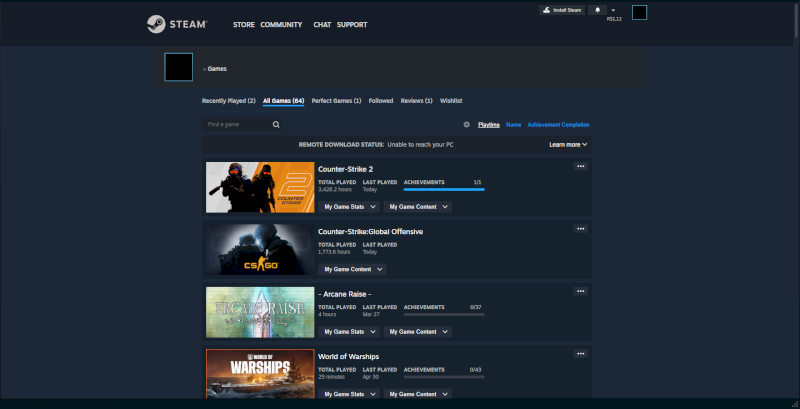Open the Counter-Strike:Global Offensive title link
The height and width of the screenshot is (409, 800).
(x=370, y=232)
